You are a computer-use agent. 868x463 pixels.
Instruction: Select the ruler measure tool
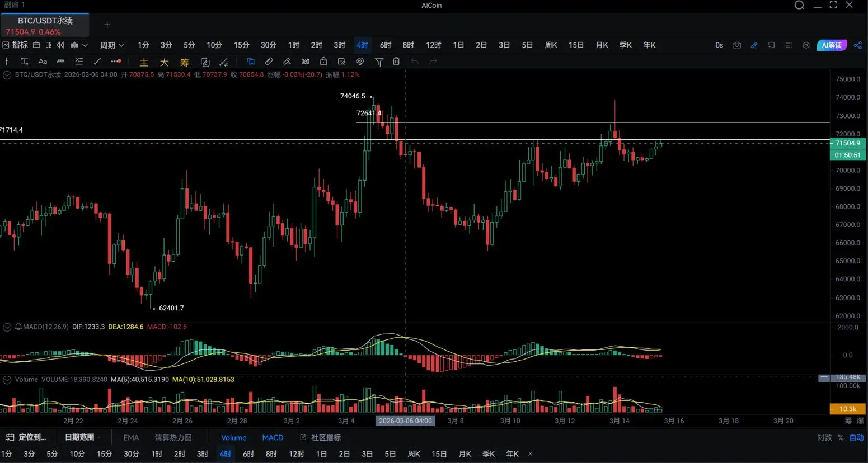pyautogui.click(x=269, y=62)
